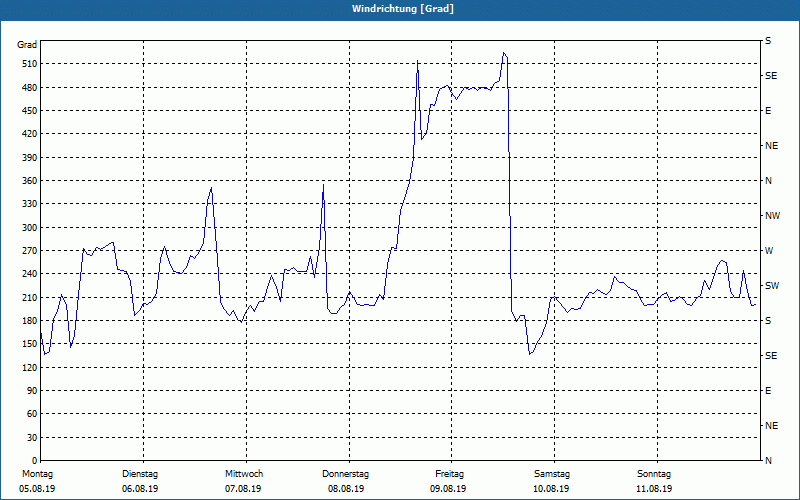Click the 'E' compass label at the 90 gridline
The width and height of the screenshot is (800, 500).
tap(768, 391)
